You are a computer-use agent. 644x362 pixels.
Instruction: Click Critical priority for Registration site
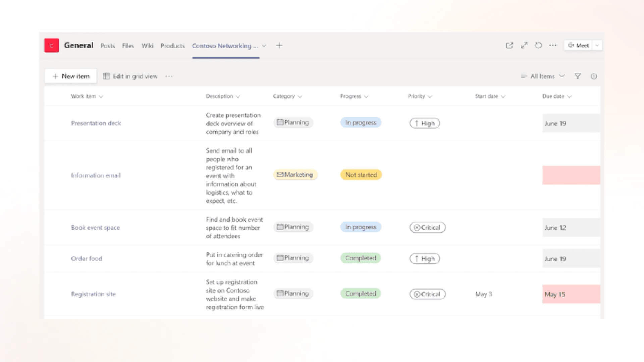click(427, 294)
